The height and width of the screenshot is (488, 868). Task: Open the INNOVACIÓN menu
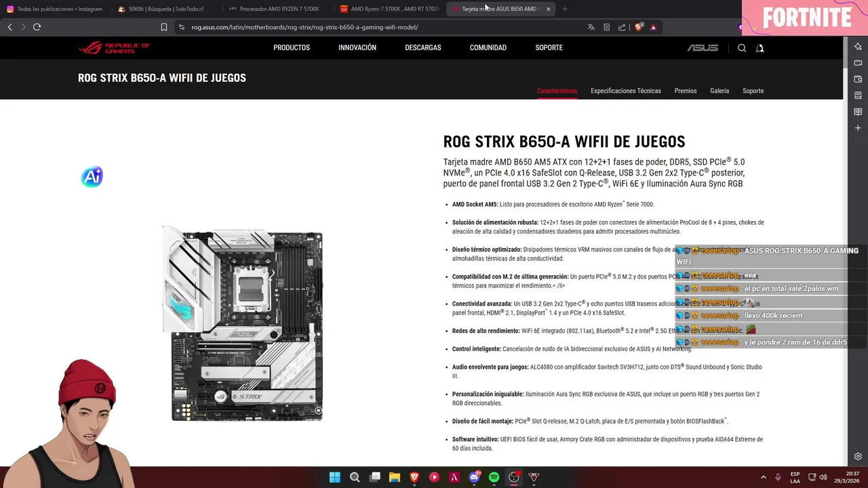[357, 47]
